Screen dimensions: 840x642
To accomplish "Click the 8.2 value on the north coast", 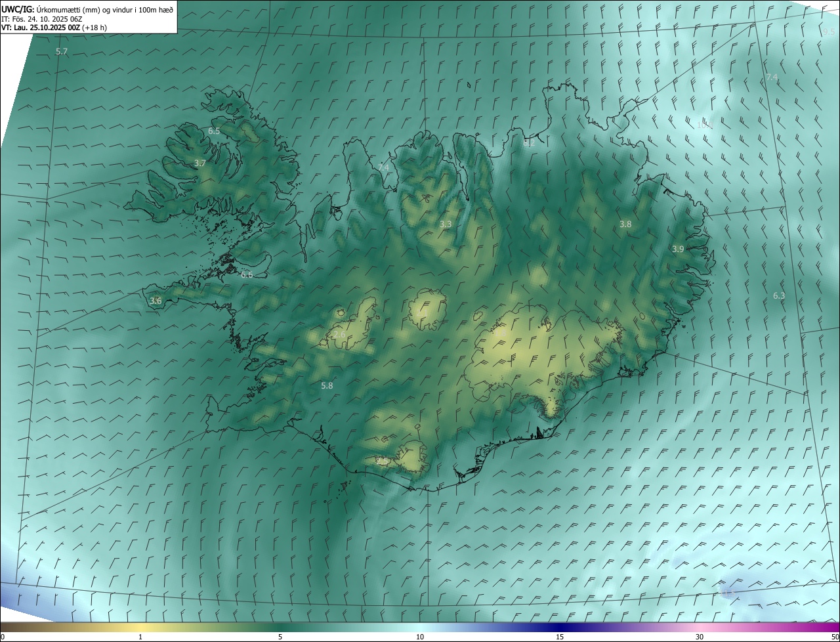I will (x=529, y=143).
